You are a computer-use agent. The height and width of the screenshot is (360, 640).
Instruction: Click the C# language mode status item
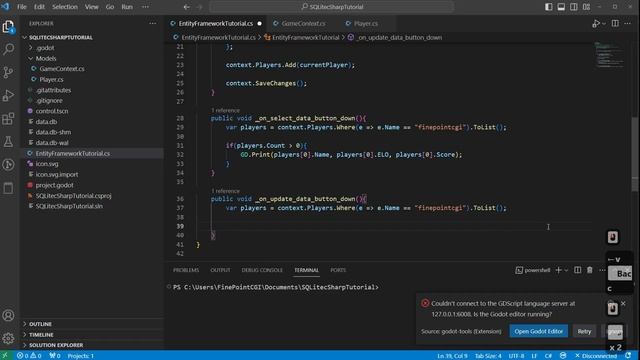click(x=548, y=356)
